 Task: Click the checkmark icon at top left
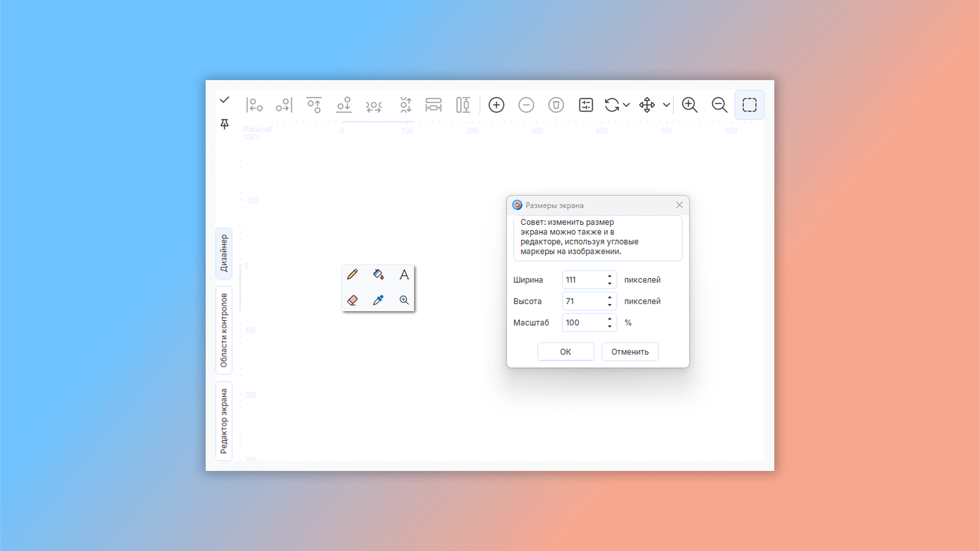225,100
